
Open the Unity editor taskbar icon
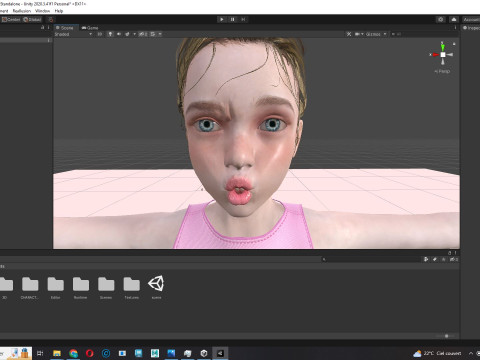click(220, 353)
